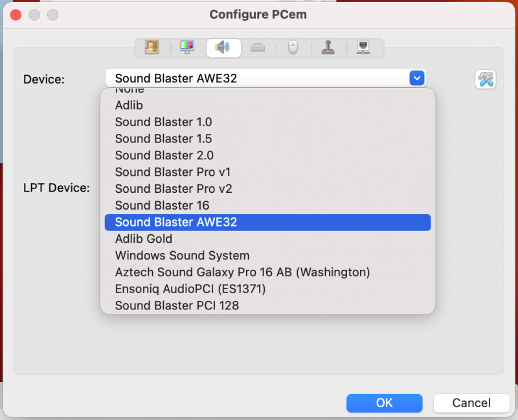Image resolution: width=518 pixels, height=420 pixels.
Task: Switch to the Mouse settings tab
Action: (293, 47)
